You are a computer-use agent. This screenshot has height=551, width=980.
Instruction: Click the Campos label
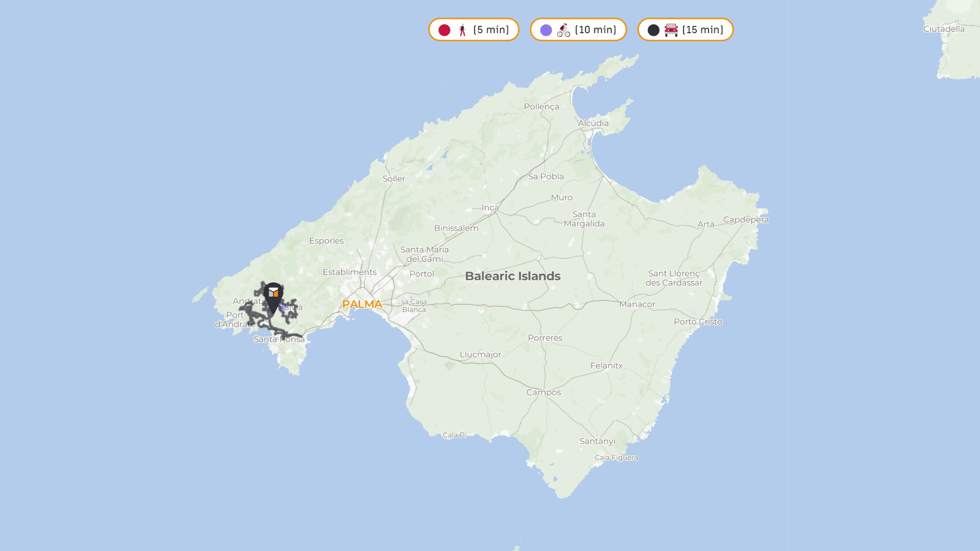click(x=544, y=392)
